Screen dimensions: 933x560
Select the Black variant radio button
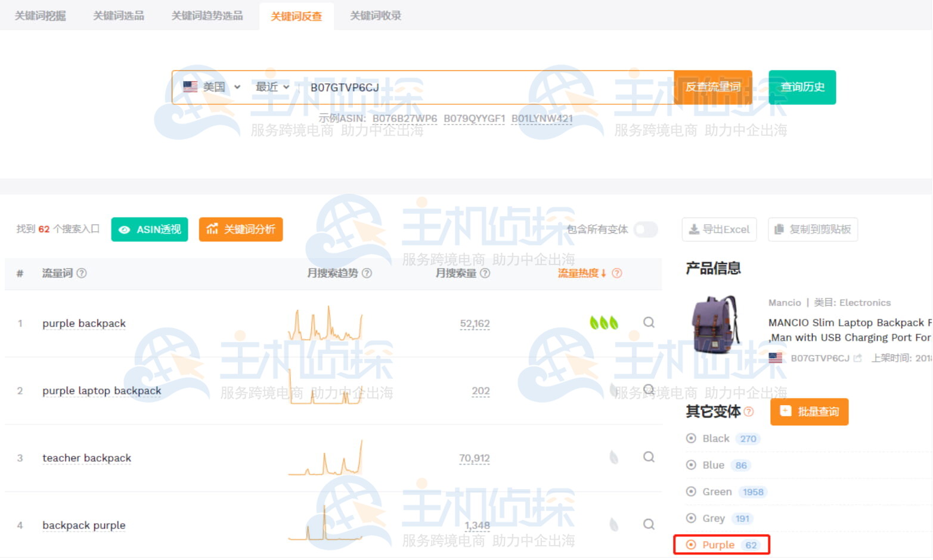point(691,438)
